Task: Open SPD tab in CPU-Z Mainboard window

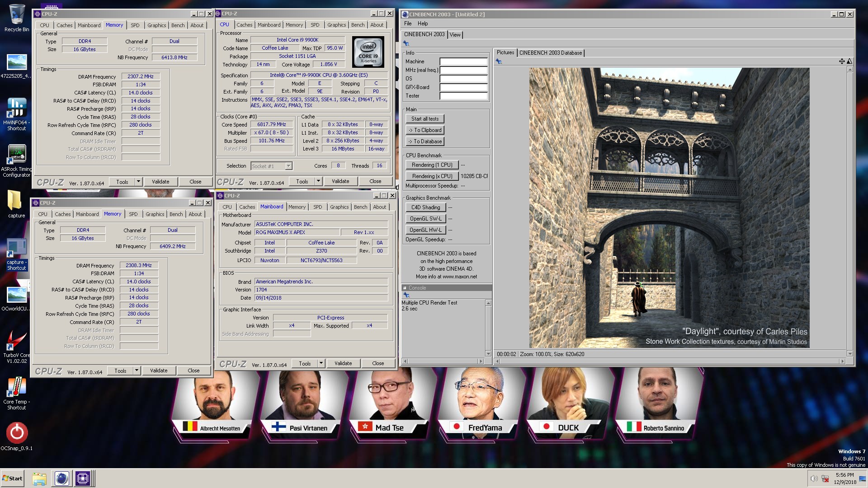Action: [x=318, y=207]
